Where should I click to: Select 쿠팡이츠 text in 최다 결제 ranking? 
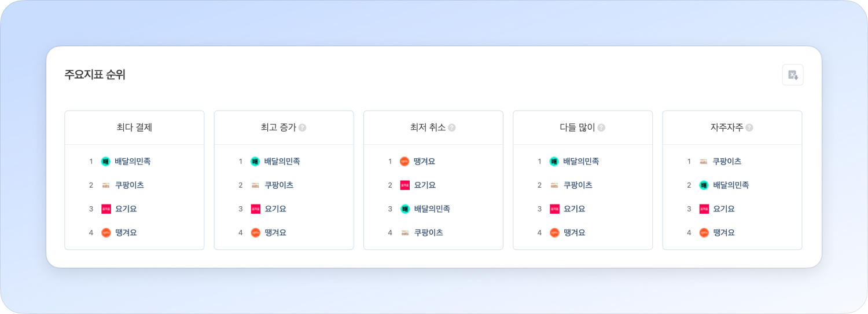tap(130, 185)
